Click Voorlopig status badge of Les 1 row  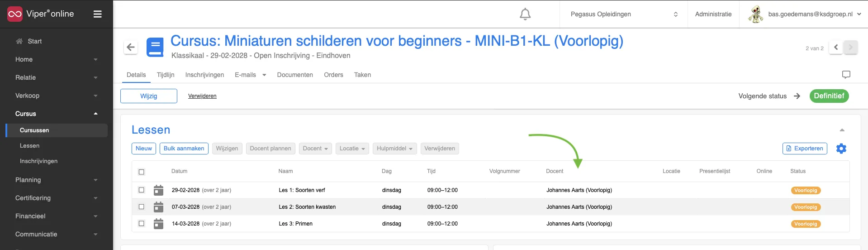pyautogui.click(x=806, y=191)
